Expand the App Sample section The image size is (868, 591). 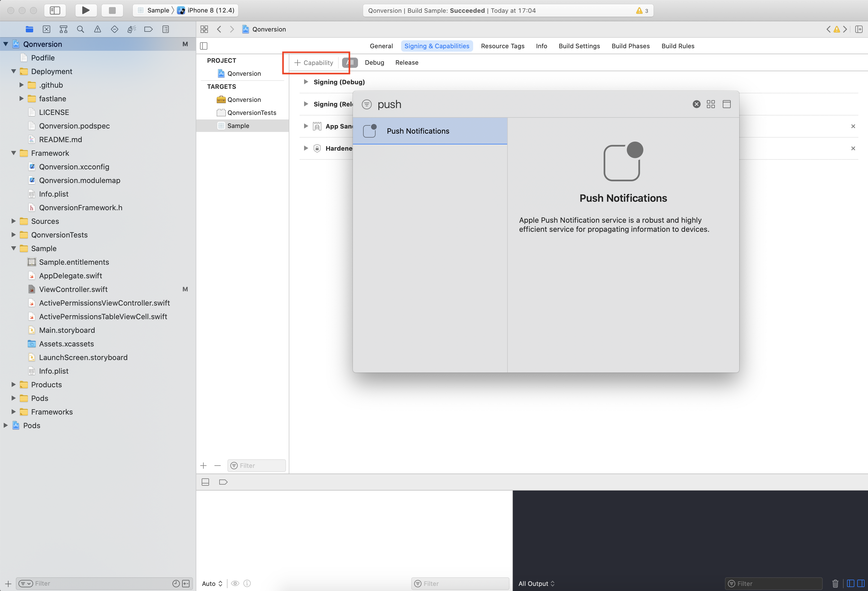[306, 125]
